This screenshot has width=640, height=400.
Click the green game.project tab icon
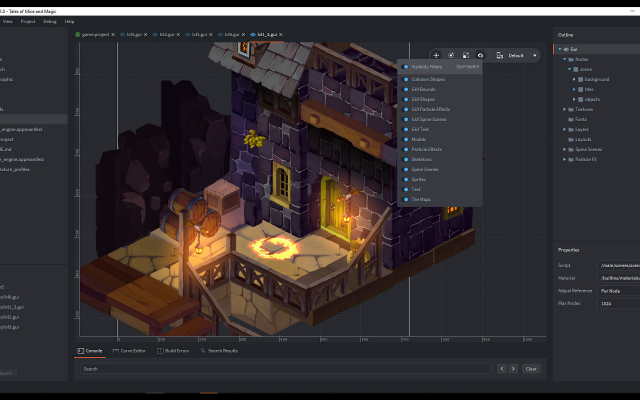(78, 35)
